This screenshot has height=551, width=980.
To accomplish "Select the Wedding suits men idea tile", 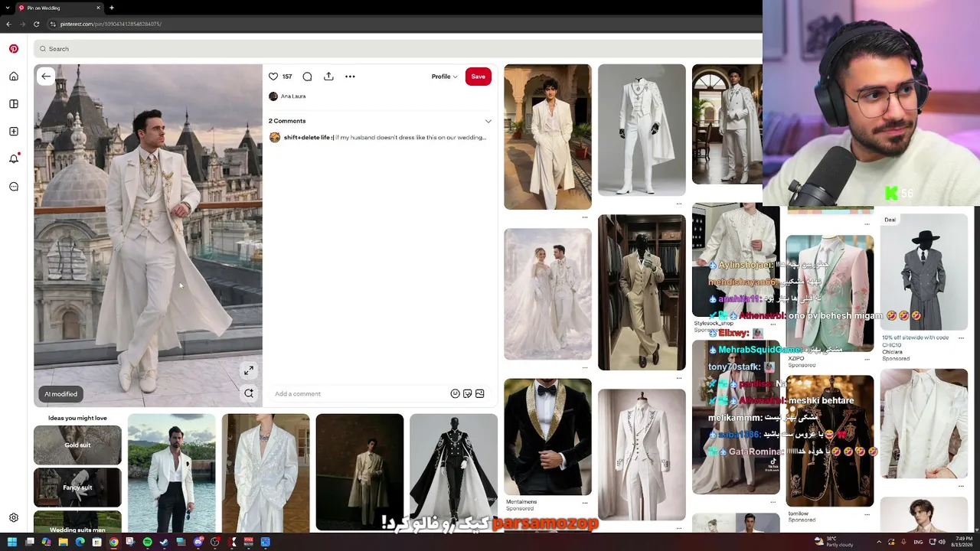I will [77, 522].
